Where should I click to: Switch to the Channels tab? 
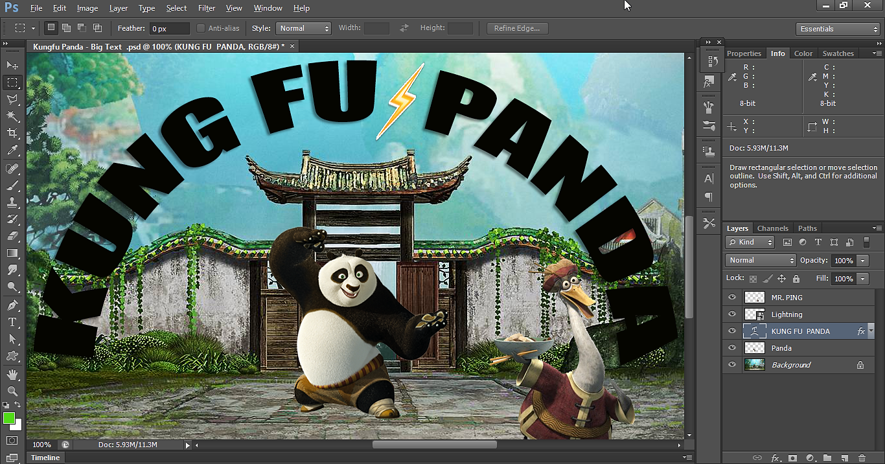[x=772, y=228]
